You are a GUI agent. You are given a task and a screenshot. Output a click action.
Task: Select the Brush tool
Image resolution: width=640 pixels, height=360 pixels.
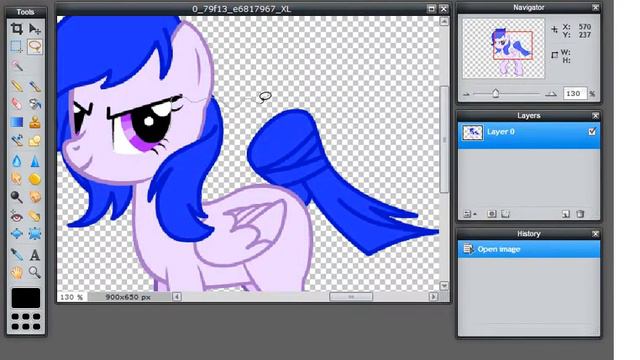click(35, 86)
